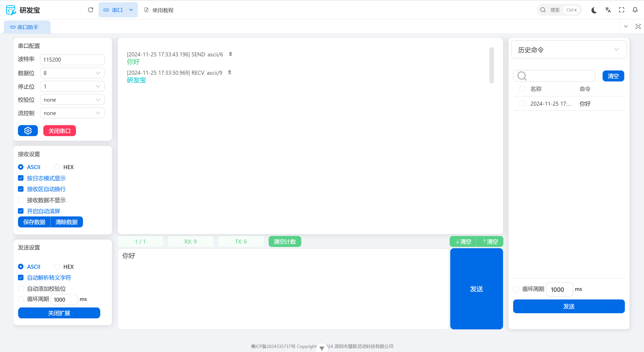Enable 自动添加校验位 checkbox
Image resolution: width=644 pixels, height=352 pixels.
point(21,289)
